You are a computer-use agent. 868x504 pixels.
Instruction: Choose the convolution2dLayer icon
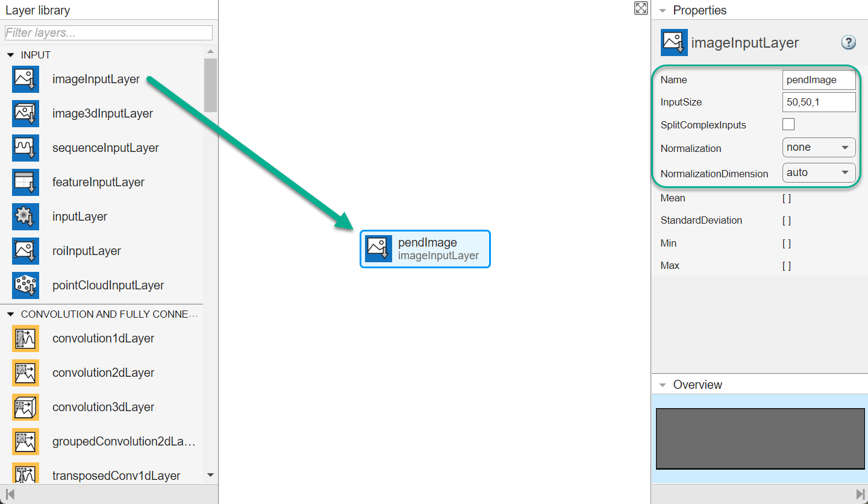tap(25, 373)
